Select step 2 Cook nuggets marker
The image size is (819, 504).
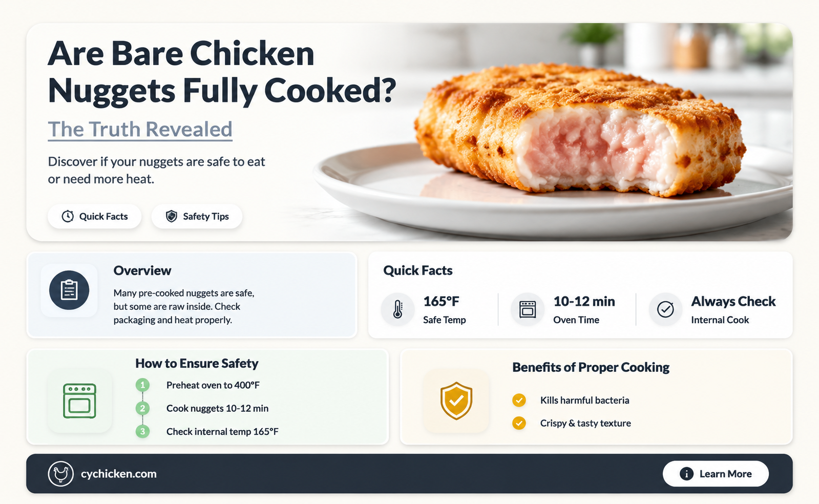(142, 408)
